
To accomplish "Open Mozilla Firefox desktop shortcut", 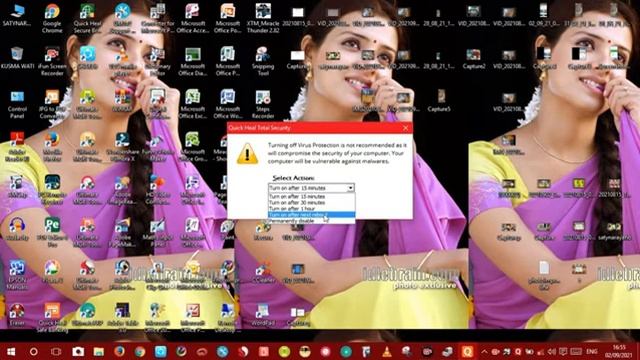I will [52, 147].
